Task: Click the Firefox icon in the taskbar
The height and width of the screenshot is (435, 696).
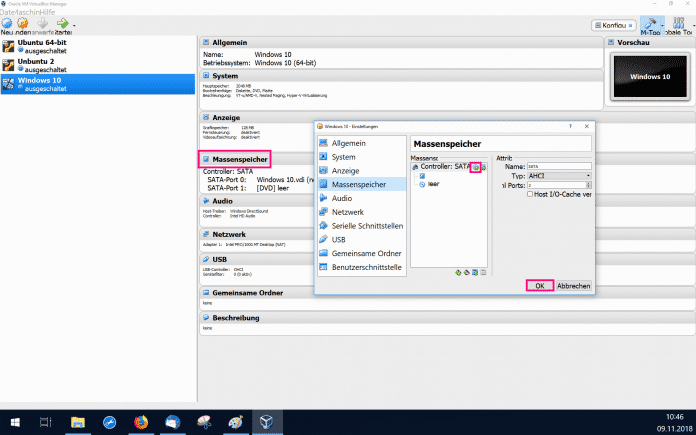Action: point(140,422)
